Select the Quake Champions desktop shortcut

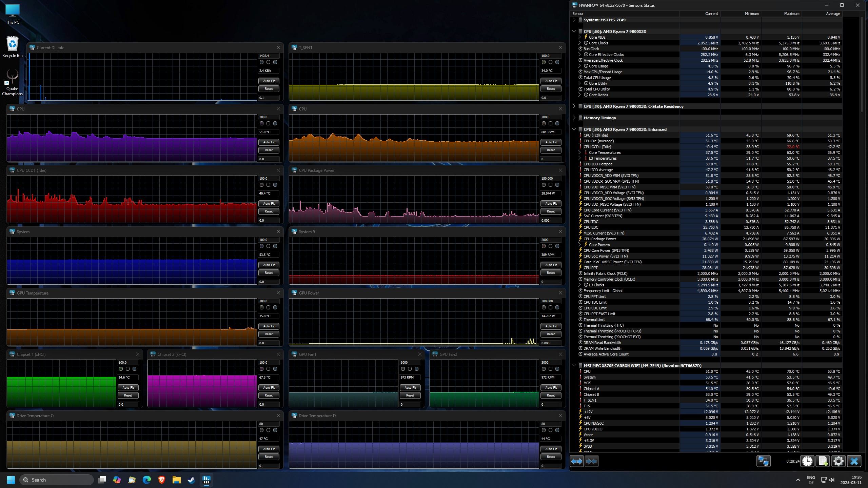coord(13,83)
